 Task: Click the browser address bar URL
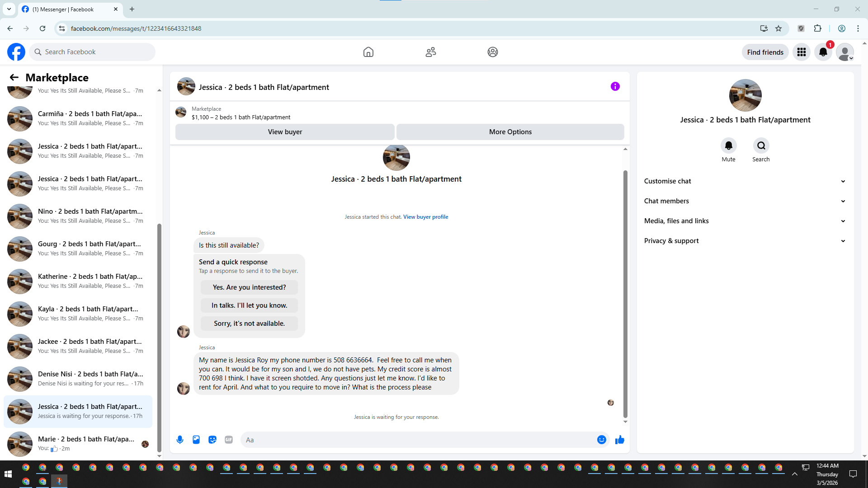[136, 28]
